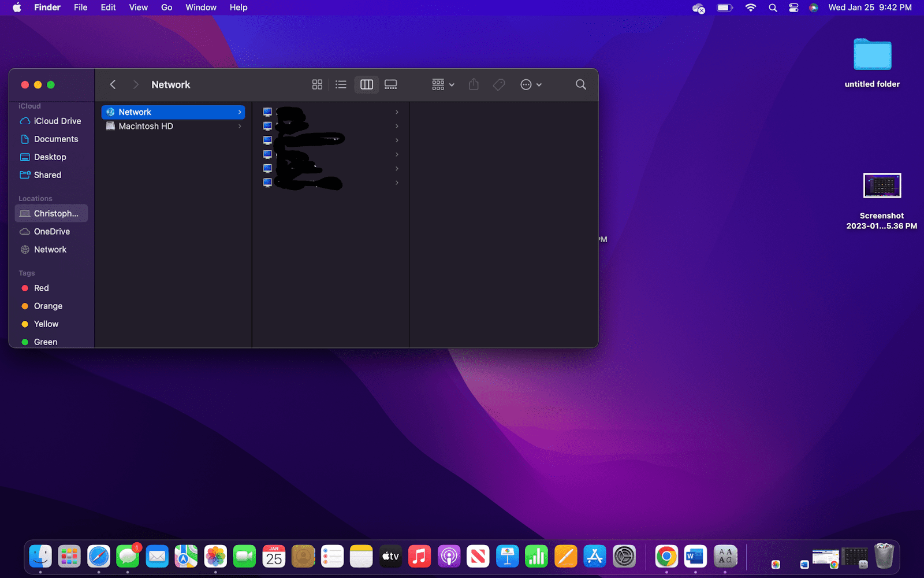924x578 pixels.
Task: Open the Go menu
Action: (167, 8)
